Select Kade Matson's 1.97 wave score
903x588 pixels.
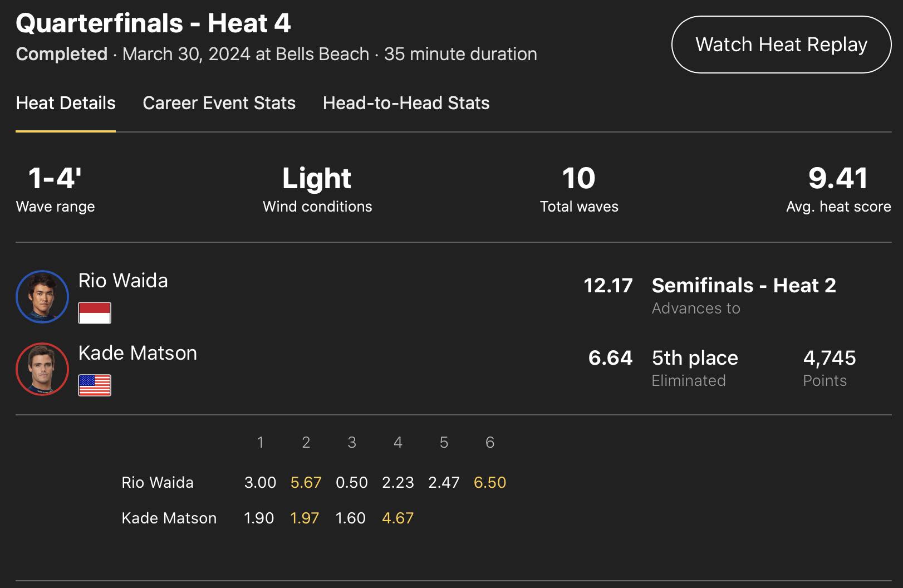pyautogui.click(x=305, y=518)
